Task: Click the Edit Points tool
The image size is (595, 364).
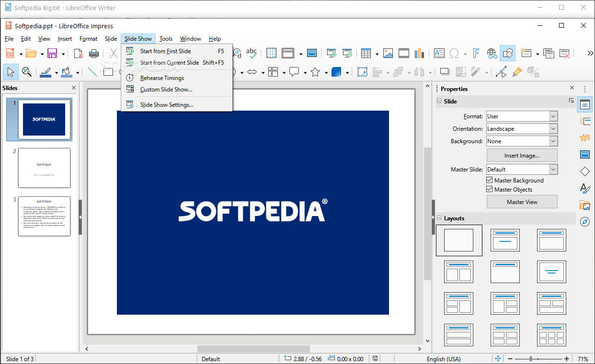Action: coord(501,72)
